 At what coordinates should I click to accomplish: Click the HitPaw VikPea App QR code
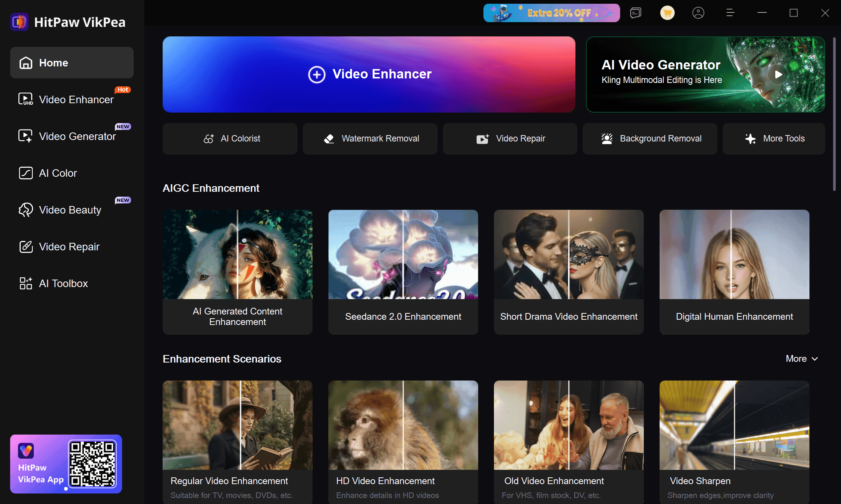(92, 464)
